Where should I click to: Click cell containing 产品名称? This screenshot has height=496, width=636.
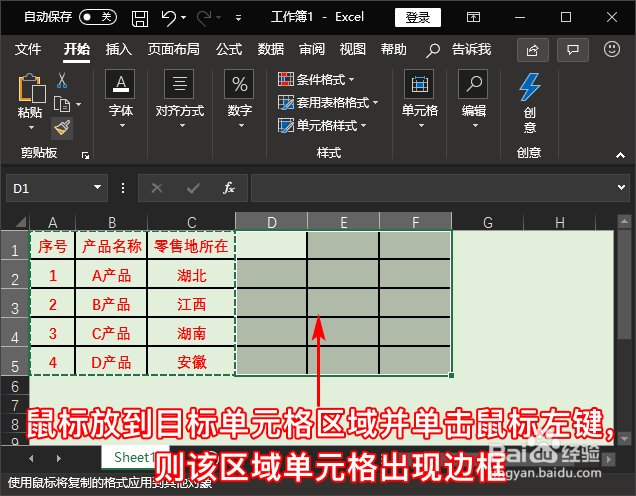point(111,246)
